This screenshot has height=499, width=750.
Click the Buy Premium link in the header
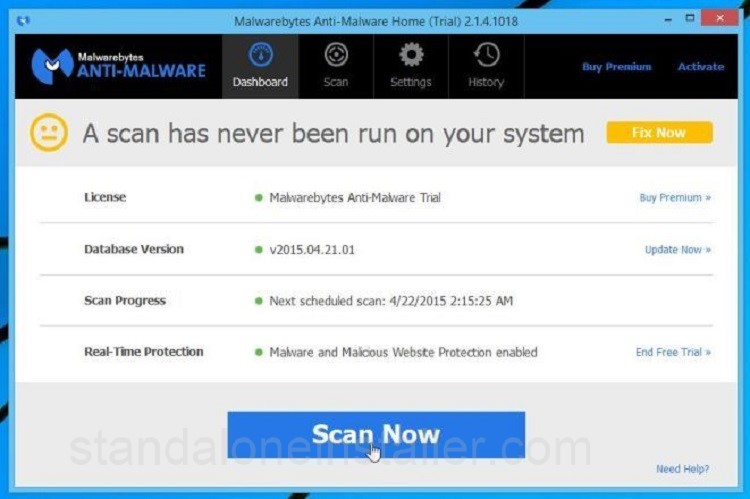[617, 67]
